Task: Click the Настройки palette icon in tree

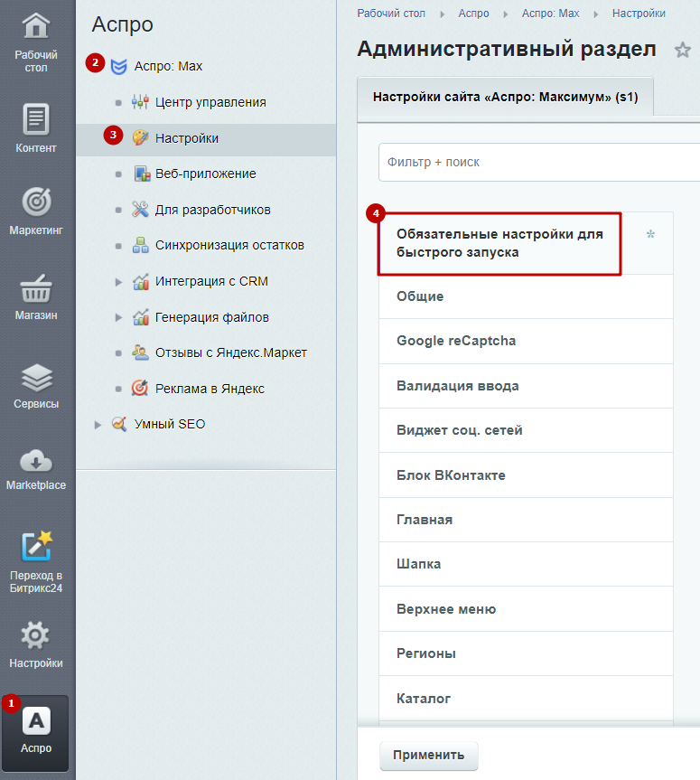Action: coord(141,137)
